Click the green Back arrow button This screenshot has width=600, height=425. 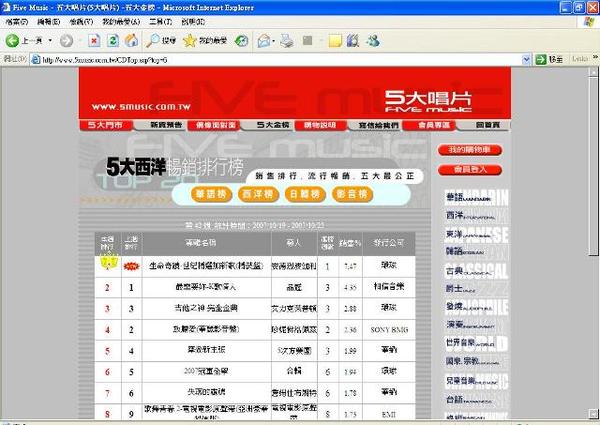point(12,41)
